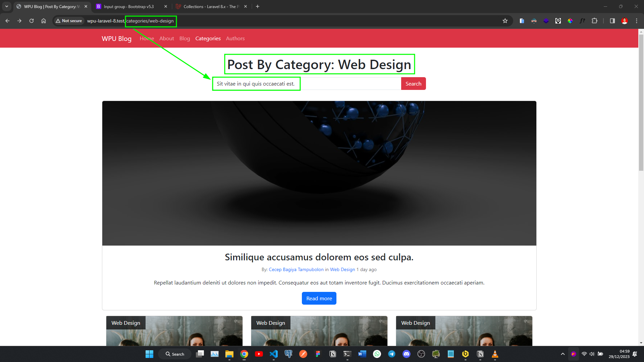Screen dimensions: 644x362
Task: Bookmark this page with the star icon
Action: click(505, 21)
